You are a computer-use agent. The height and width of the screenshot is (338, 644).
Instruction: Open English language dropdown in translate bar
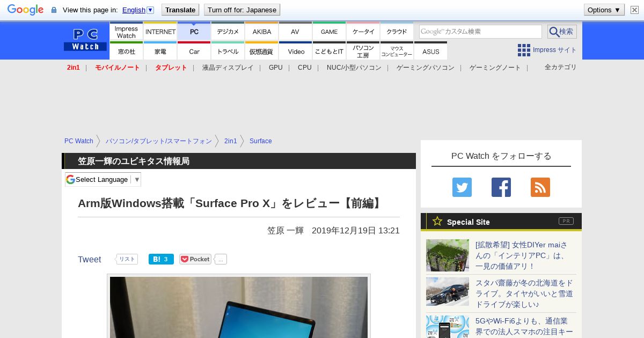pyautogui.click(x=138, y=10)
